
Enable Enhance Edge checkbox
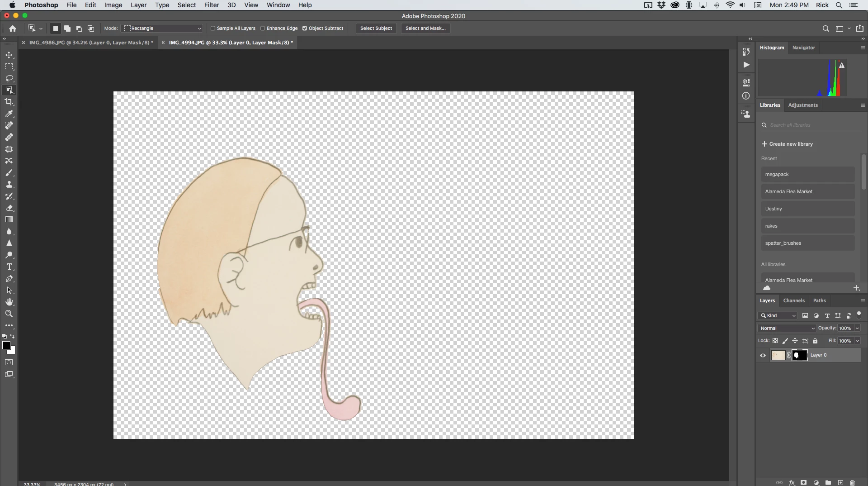point(262,29)
